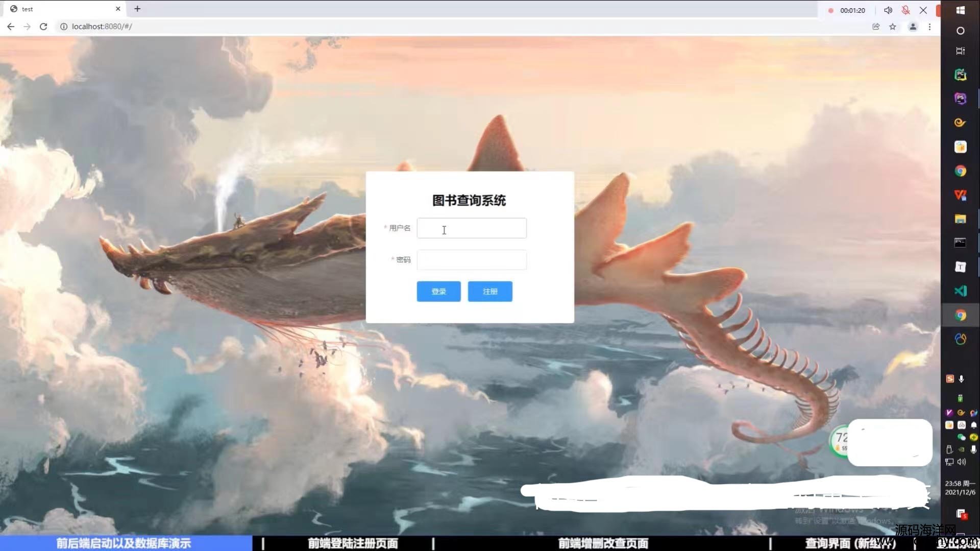Click the 登录 login button
Image resolution: width=980 pixels, height=551 pixels.
coord(438,291)
